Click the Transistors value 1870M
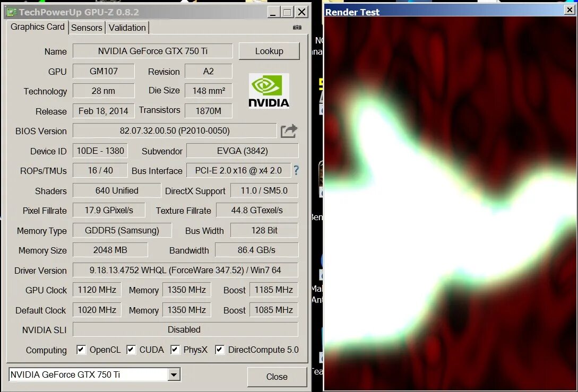 click(208, 111)
